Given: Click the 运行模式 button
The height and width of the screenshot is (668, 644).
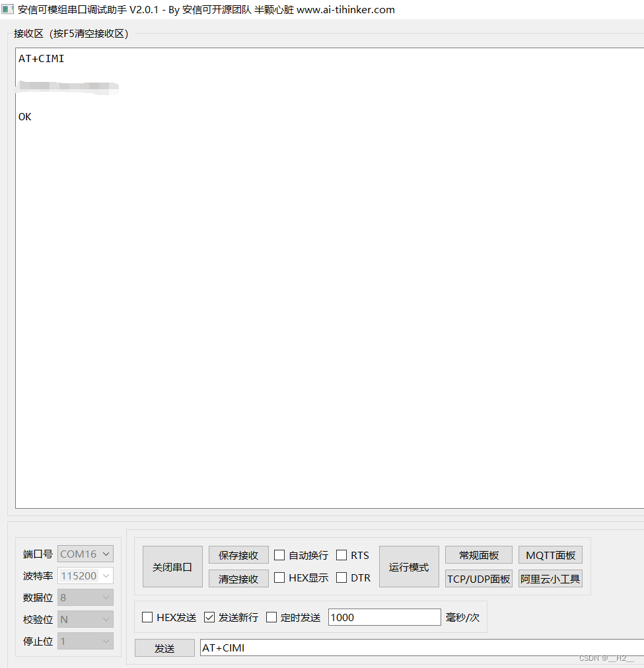Looking at the screenshot, I should tap(408, 566).
